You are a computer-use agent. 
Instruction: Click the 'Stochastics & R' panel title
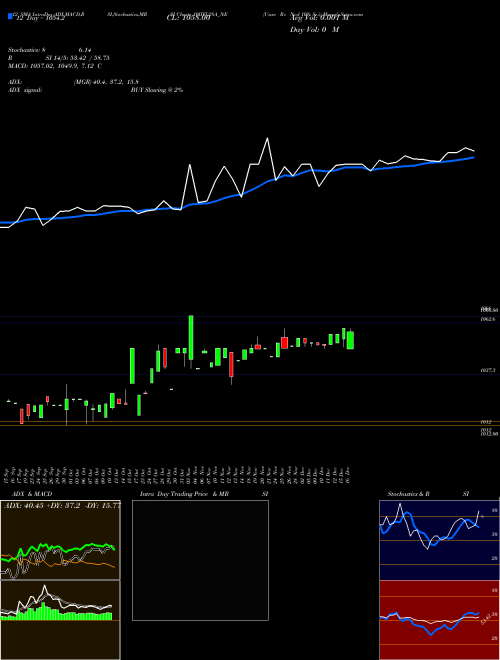[x=408, y=494]
